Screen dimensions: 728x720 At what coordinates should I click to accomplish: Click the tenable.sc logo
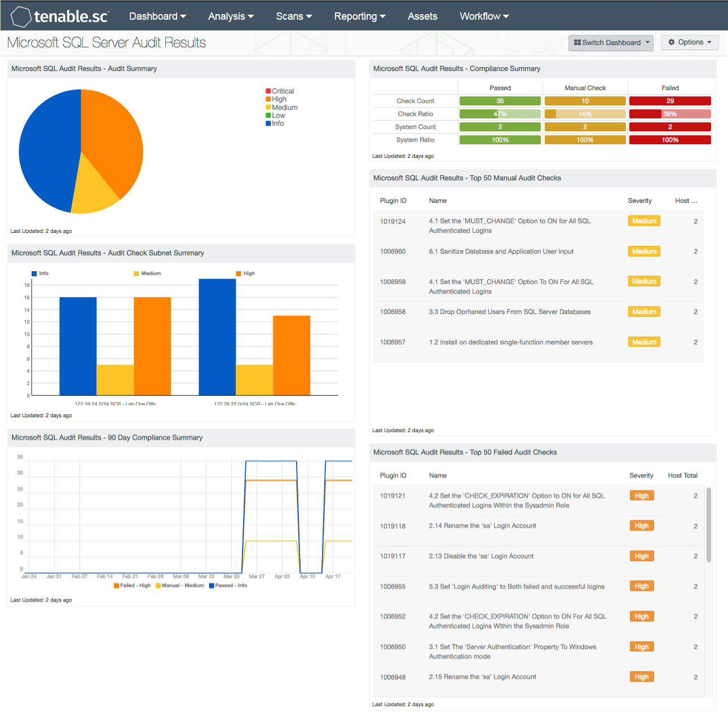click(x=60, y=16)
